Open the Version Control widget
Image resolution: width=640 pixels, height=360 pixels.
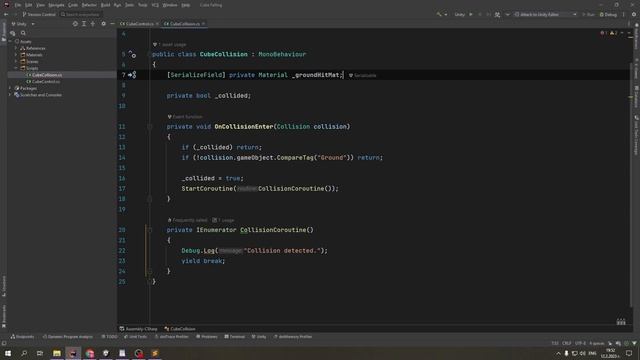(x=39, y=14)
